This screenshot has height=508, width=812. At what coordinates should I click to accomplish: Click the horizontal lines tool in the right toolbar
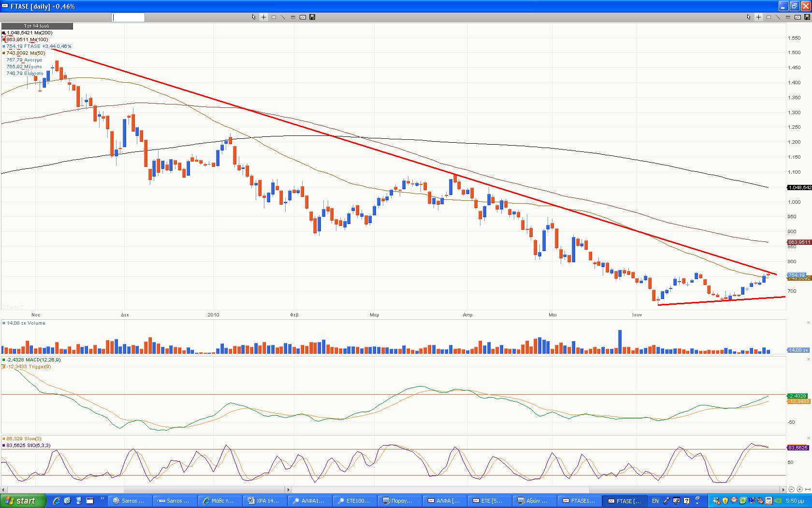788,17
